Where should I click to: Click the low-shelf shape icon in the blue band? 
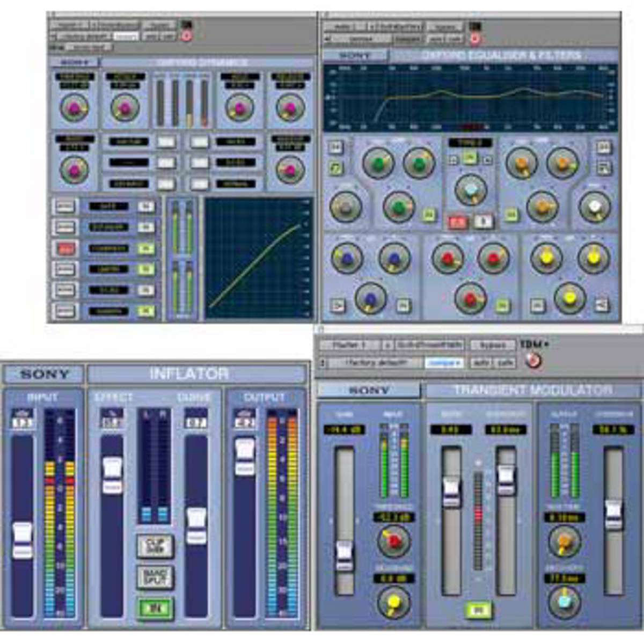tap(338, 306)
